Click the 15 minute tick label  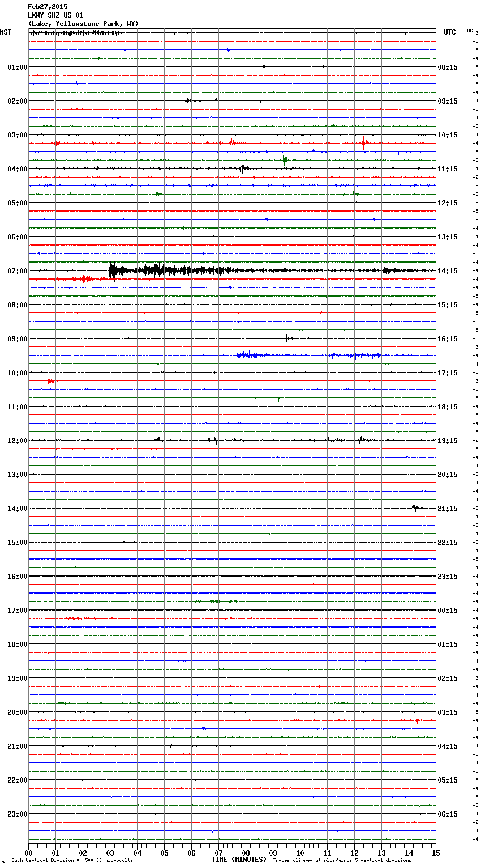pos(436,853)
